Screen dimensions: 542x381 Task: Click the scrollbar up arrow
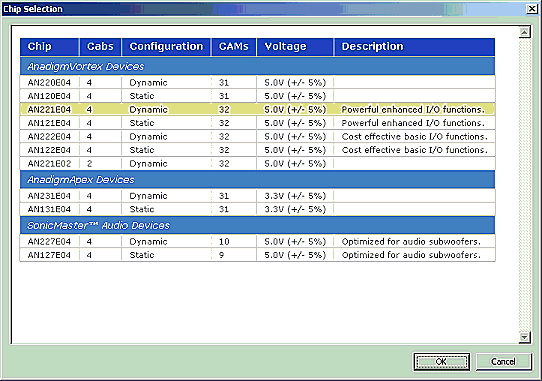pyautogui.click(x=524, y=32)
